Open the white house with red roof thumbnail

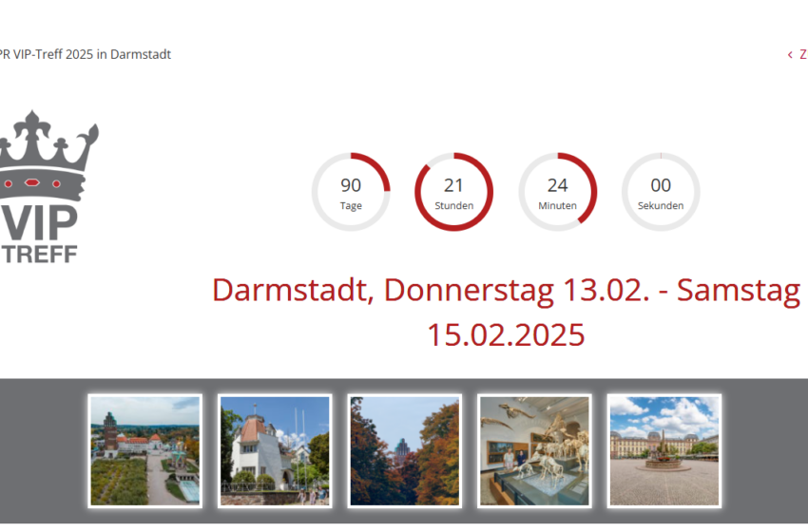coord(275,451)
